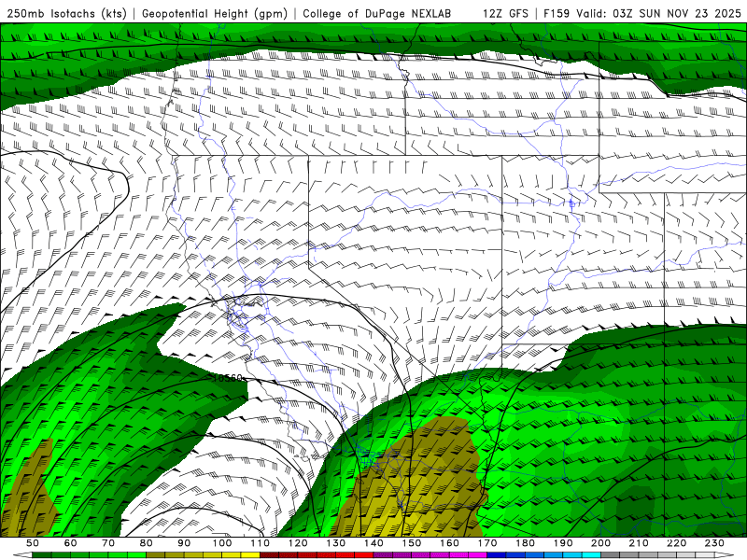This screenshot has width=747, height=560.
Task: Click the 130 knot colorbar label
Action: [x=336, y=543]
